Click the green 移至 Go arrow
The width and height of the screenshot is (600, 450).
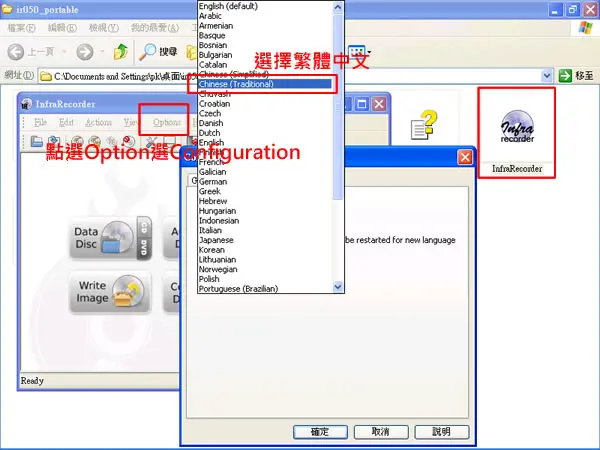(565, 76)
